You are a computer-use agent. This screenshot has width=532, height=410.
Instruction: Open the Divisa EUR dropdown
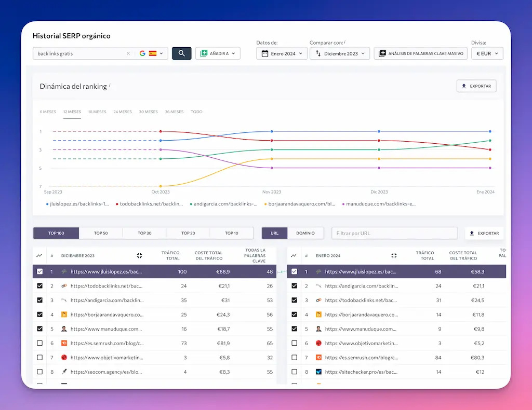[x=487, y=53]
